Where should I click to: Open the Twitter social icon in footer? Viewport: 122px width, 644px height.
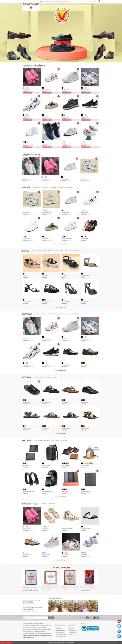coord(91,618)
